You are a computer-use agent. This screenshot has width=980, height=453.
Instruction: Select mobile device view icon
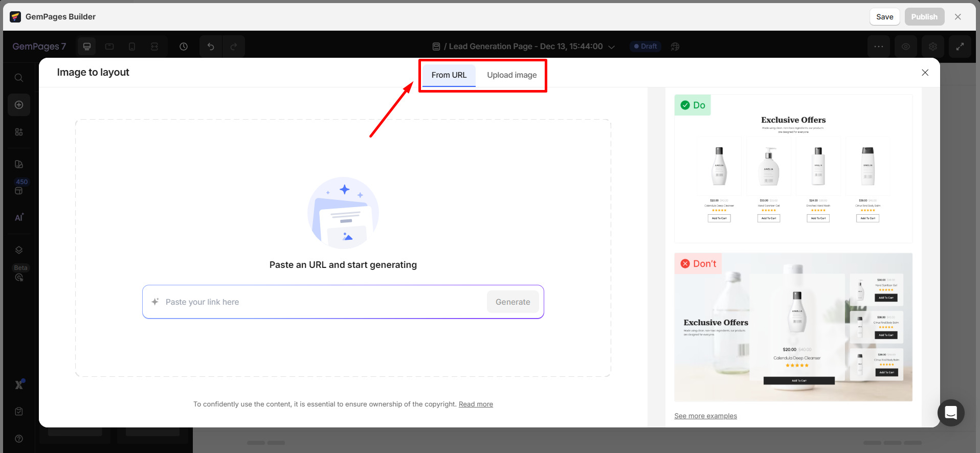132,47
